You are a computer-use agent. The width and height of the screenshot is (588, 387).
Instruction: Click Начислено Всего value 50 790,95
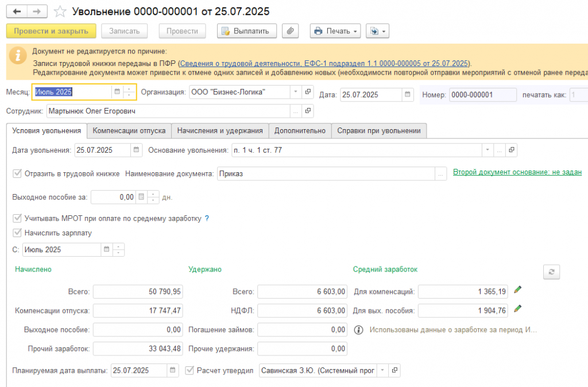tap(138, 292)
